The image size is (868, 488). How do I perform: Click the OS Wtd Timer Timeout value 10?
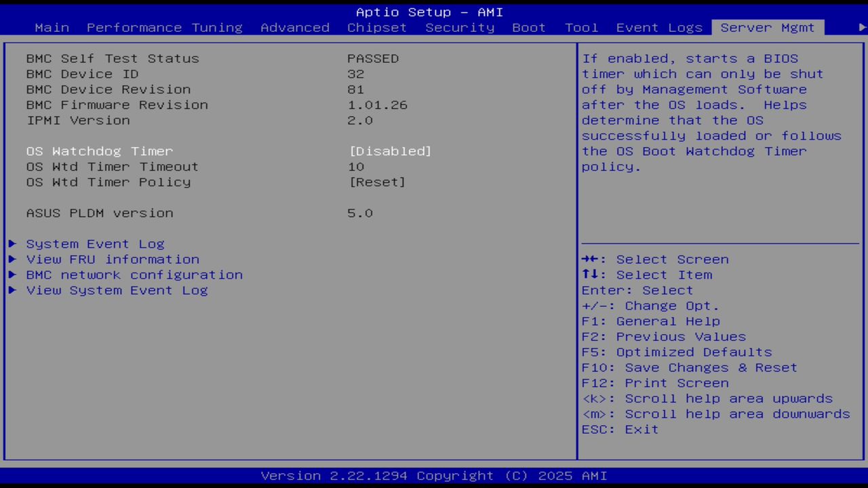click(355, 167)
